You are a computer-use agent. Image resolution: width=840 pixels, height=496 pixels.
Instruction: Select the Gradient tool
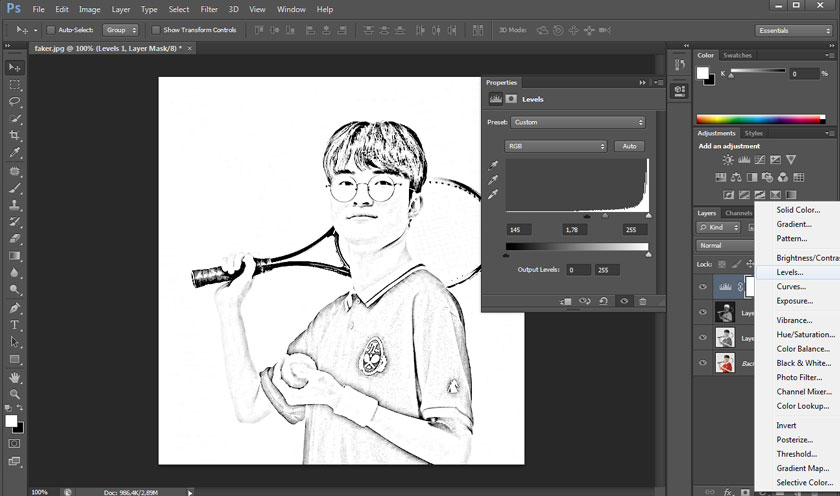pyautogui.click(x=14, y=256)
